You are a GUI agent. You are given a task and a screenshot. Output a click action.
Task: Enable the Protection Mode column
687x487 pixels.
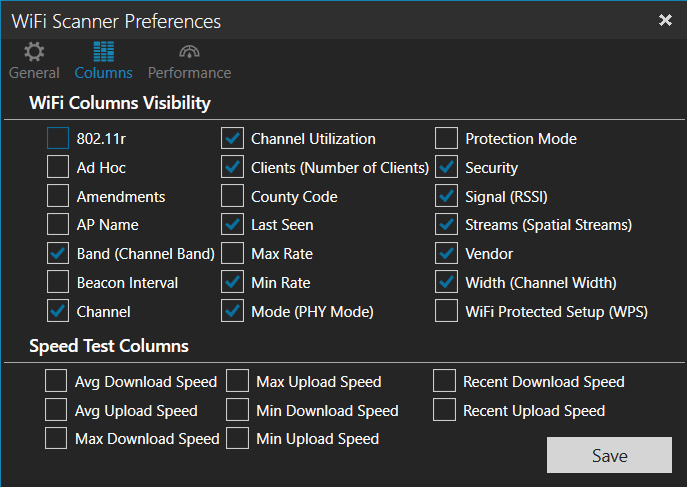point(446,138)
